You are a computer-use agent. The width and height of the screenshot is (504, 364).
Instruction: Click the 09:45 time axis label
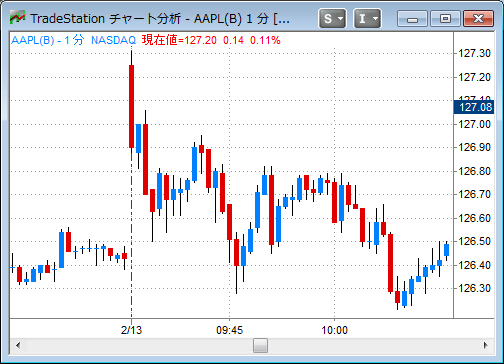(x=230, y=330)
